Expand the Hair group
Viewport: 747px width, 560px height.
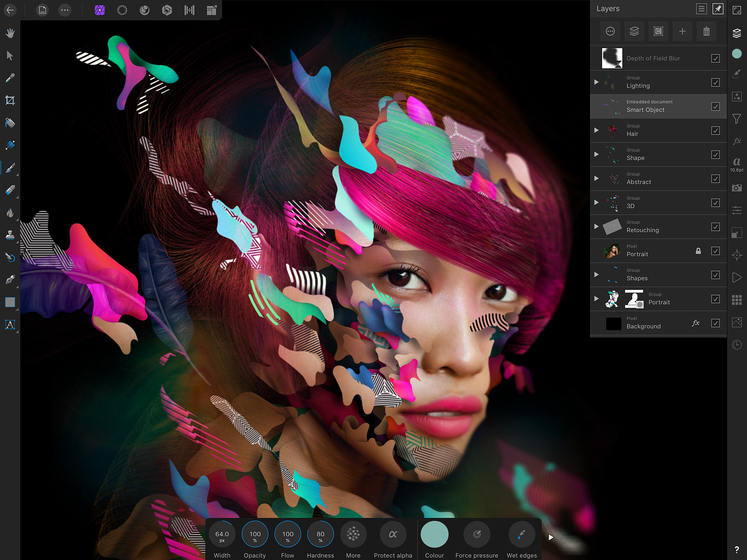tap(596, 130)
